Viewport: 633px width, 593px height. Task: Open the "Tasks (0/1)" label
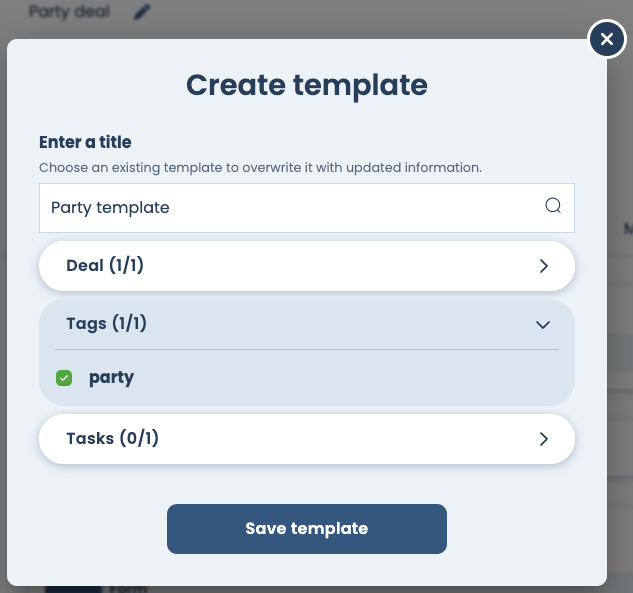coord(112,439)
